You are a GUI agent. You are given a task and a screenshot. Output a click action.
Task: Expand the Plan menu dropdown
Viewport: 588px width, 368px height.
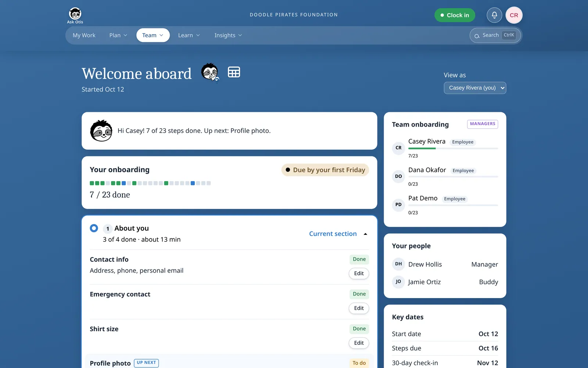pyautogui.click(x=118, y=35)
